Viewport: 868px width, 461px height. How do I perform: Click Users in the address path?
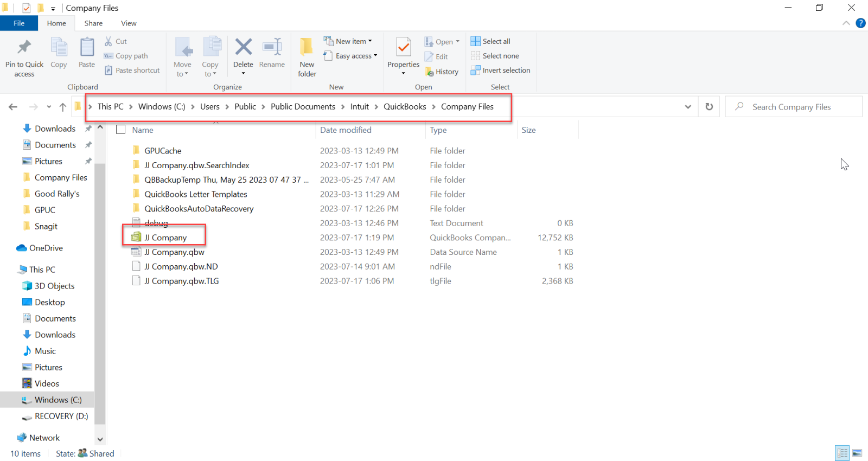coord(209,106)
